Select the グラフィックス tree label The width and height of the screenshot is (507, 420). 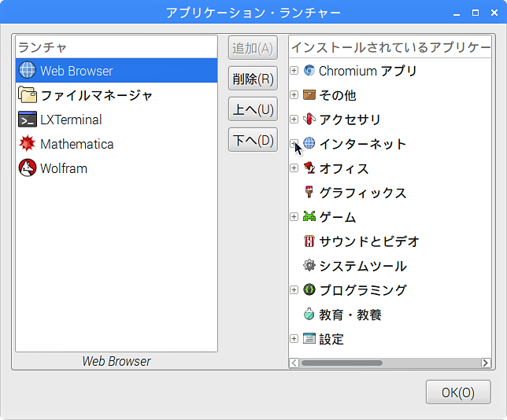tap(362, 193)
